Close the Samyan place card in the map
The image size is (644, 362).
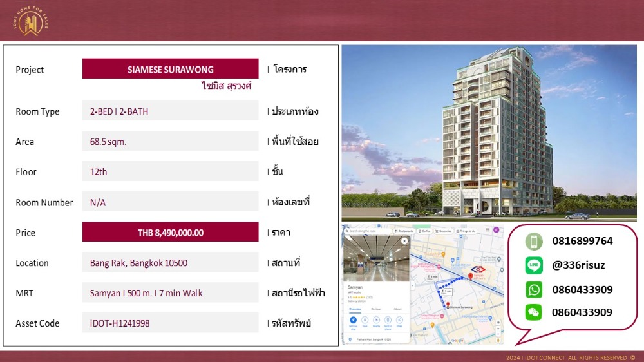coord(404,241)
